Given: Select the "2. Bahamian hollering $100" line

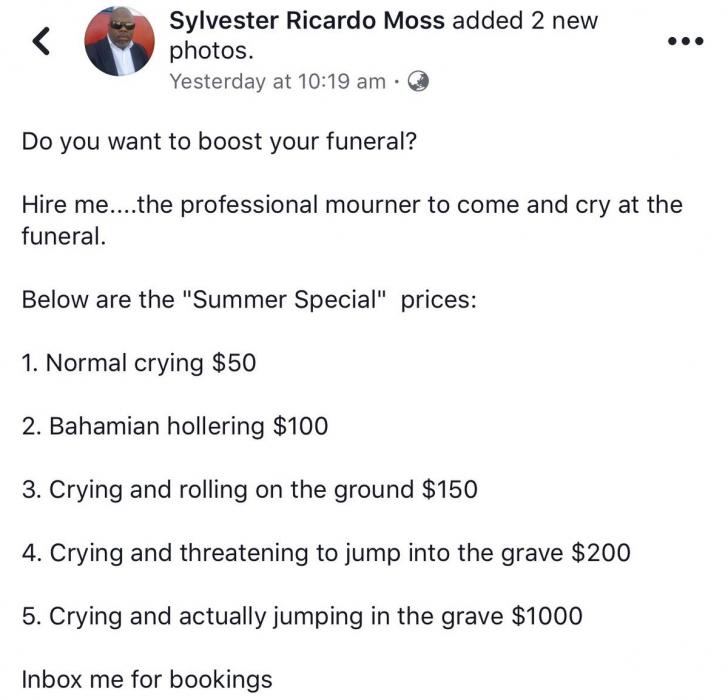Looking at the screenshot, I should 174,426.
